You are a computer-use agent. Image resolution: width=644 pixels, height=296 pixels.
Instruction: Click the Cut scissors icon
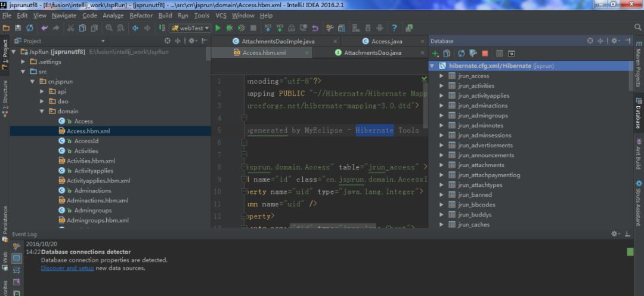tap(70, 28)
